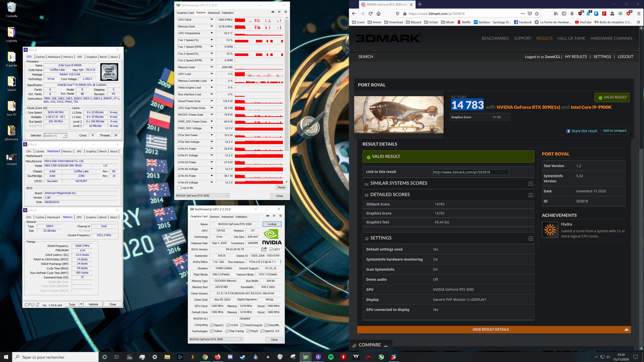Open the Firefox application menu

click(x=638, y=13)
